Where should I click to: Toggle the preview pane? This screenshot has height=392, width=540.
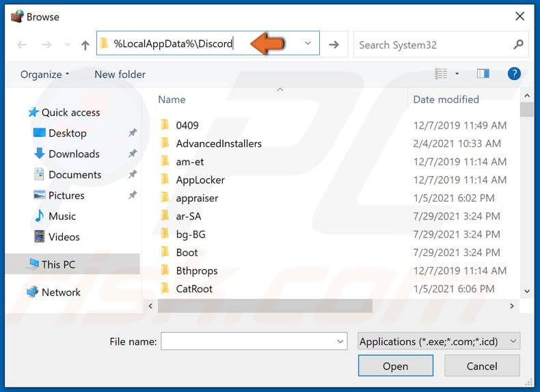483,73
